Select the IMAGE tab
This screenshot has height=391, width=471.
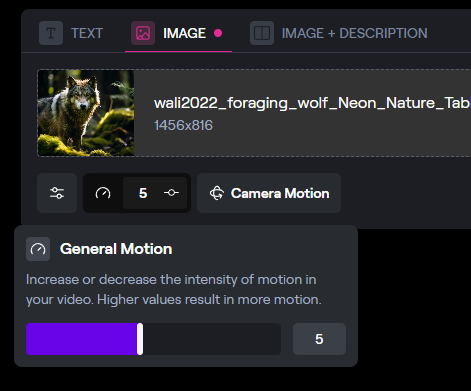pyautogui.click(x=177, y=33)
